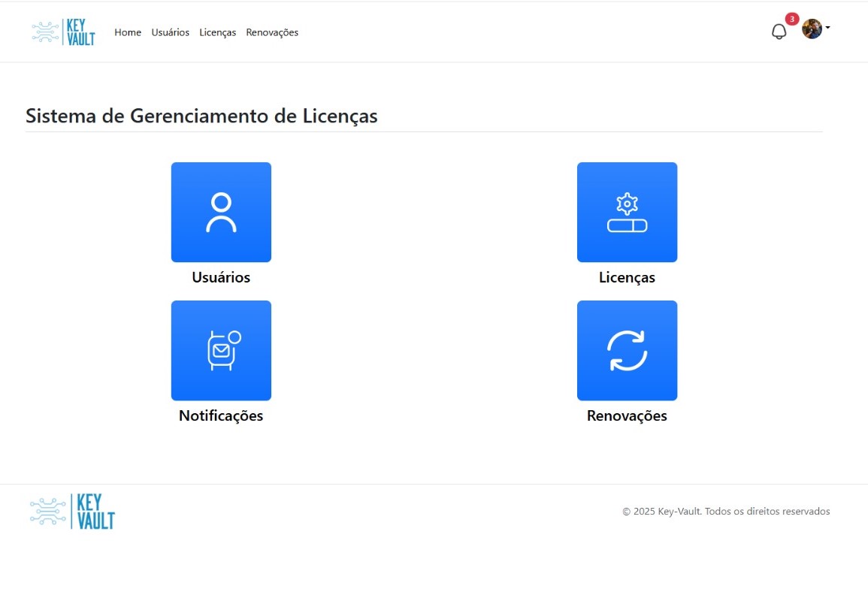This screenshot has height=598, width=868.
Task: Click the profile avatar picture
Action: tap(812, 29)
